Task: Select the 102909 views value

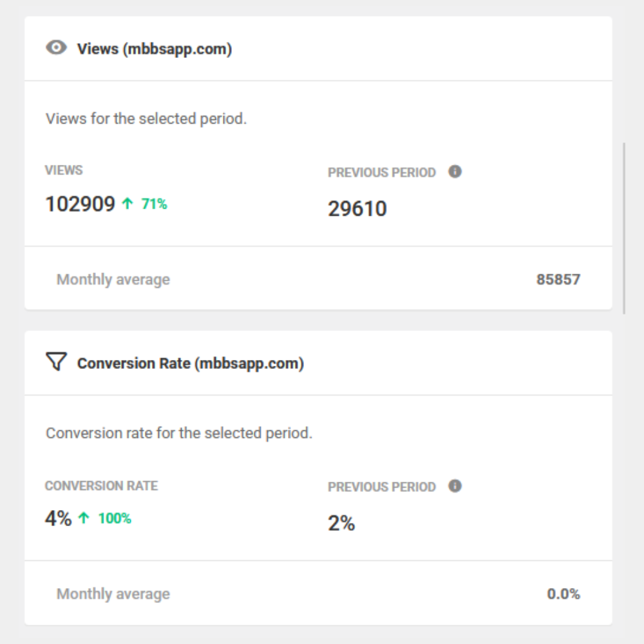Action: (x=80, y=204)
